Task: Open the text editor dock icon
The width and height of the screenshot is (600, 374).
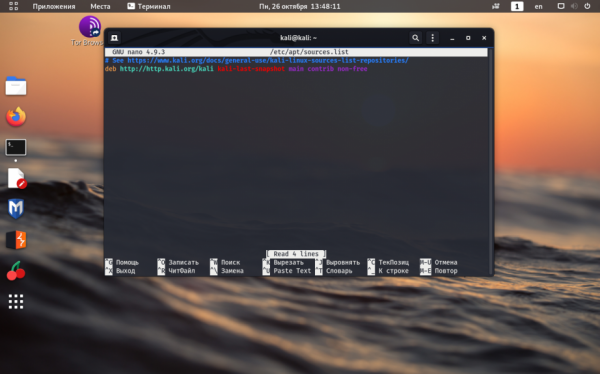Action: tap(17, 178)
